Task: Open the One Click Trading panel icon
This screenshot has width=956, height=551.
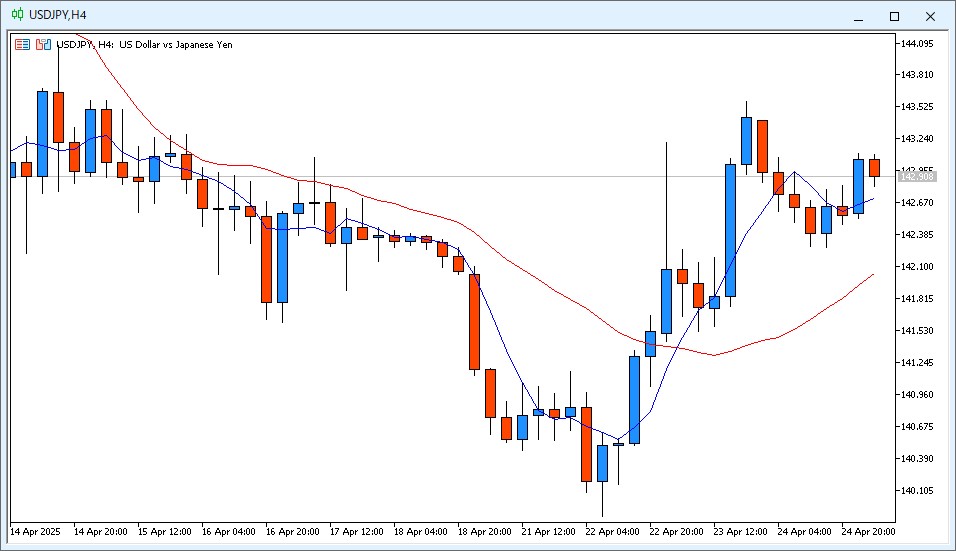Action: click(x=23, y=44)
